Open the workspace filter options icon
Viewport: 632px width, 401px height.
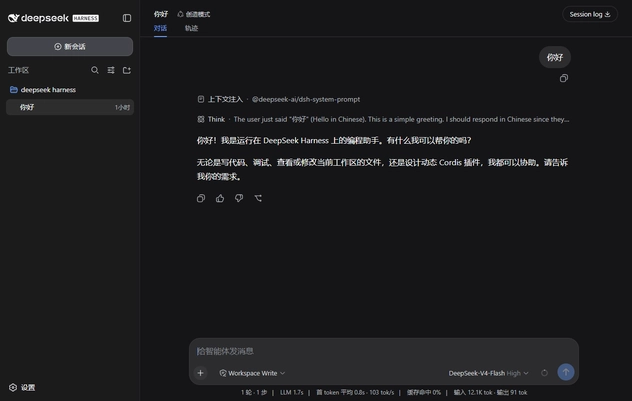tap(111, 70)
